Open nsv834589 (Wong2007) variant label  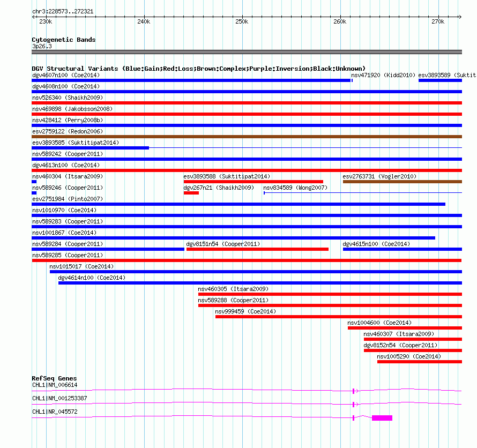pyautogui.click(x=295, y=188)
